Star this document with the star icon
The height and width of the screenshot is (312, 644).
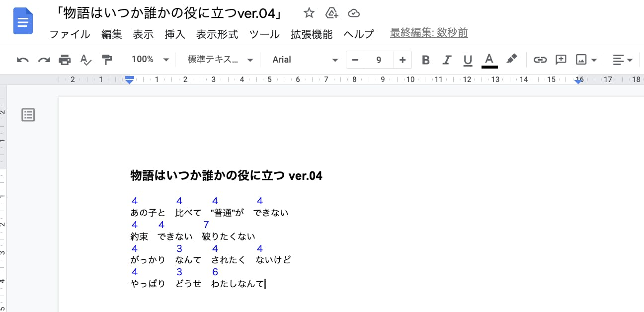click(x=309, y=13)
